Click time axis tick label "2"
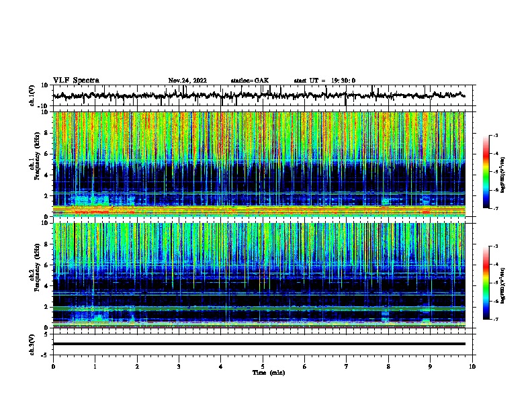The height and width of the screenshot is (411, 532). [137, 366]
